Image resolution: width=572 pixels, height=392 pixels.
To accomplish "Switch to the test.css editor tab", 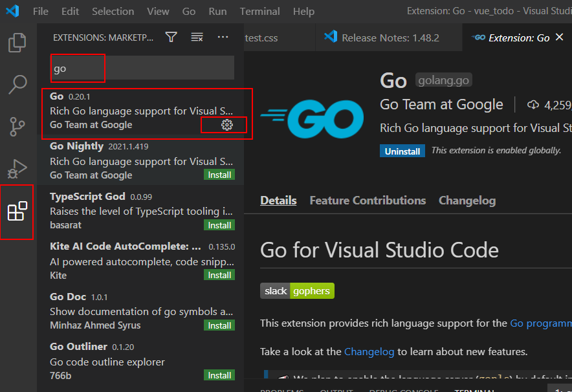I will tap(279, 38).
